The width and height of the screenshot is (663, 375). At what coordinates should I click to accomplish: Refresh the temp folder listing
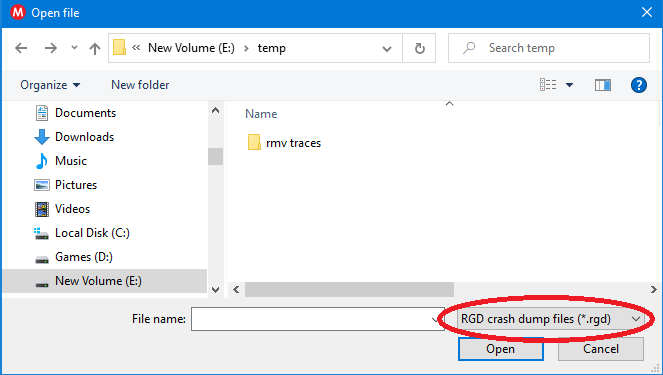[x=419, y=49]
